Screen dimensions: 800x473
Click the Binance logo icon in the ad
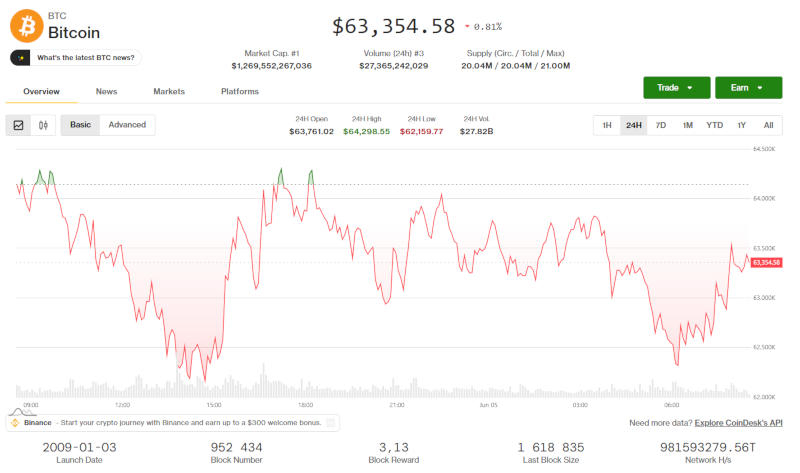(x=15, y=422)
